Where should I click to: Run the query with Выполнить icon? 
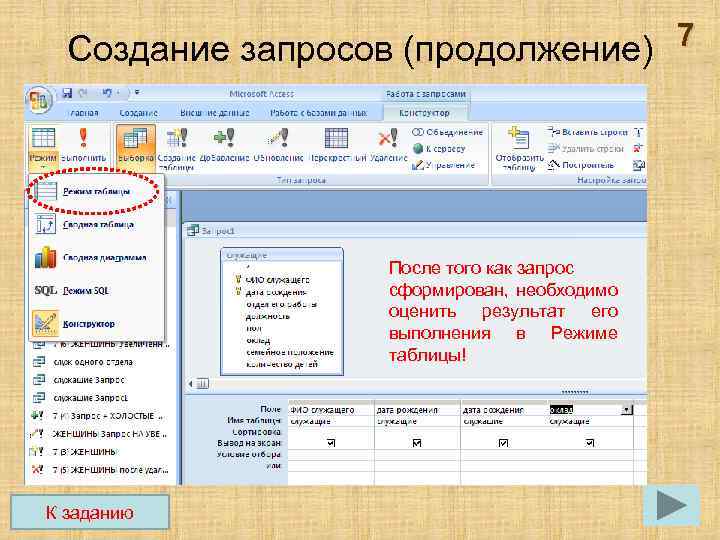(x=84, y=145)
